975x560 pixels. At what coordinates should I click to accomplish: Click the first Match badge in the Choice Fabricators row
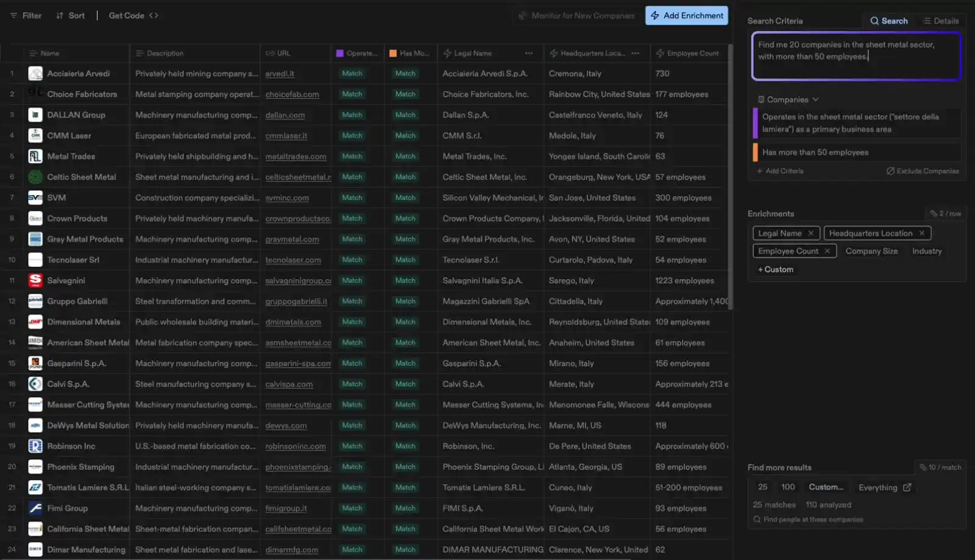(x=352, y=94)
